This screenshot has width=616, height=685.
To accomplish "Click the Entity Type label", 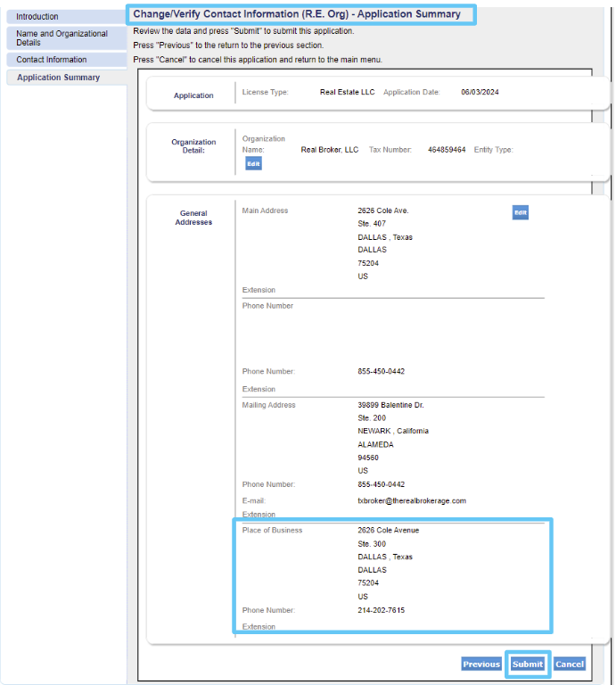I will point(493,150).
